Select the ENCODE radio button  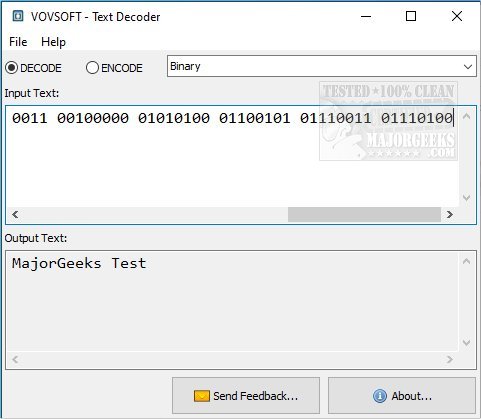[92, 68]
